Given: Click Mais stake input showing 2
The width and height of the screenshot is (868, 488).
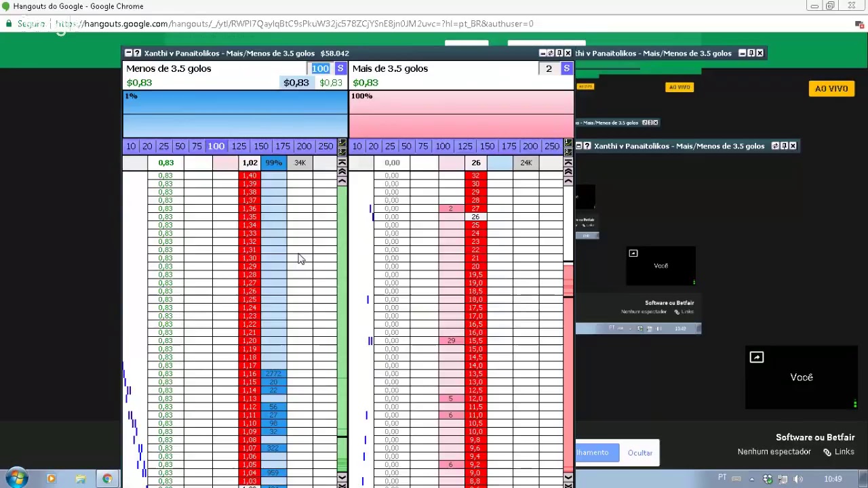Looking at the screenshot, I should click(x=549, y=68).
